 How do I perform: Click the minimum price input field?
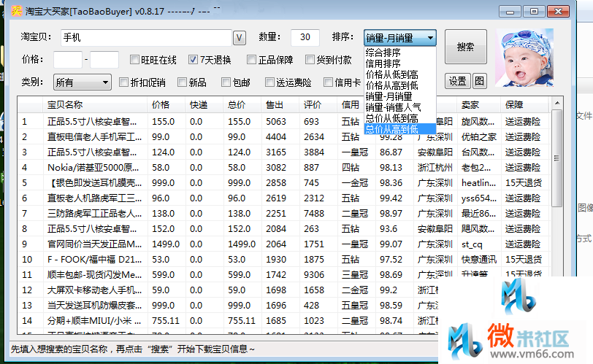coord(68,60)
